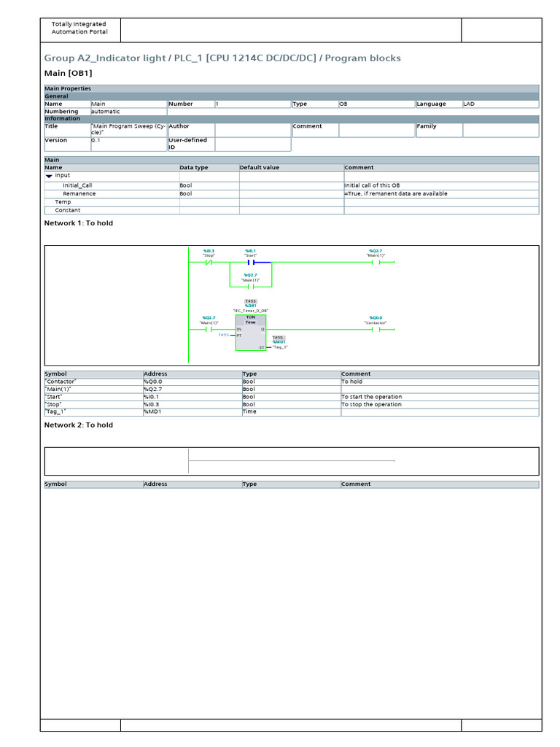The height and width of the screenshot is (747, 560).
Task: Click the ET output tag "Tag_1"
Action: 280,347
